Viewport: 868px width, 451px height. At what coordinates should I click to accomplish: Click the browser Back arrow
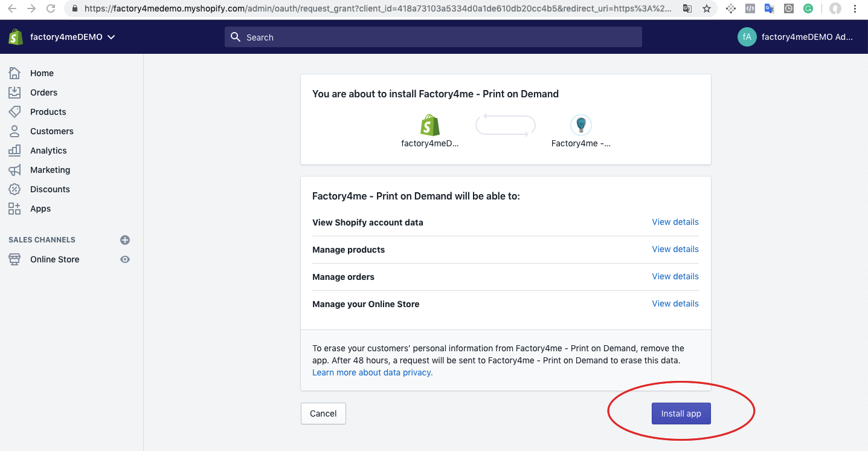(12, 8)
